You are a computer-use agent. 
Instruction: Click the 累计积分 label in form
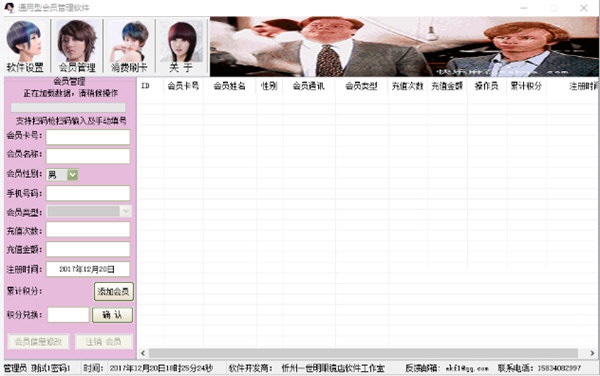(x=24, y=291)
